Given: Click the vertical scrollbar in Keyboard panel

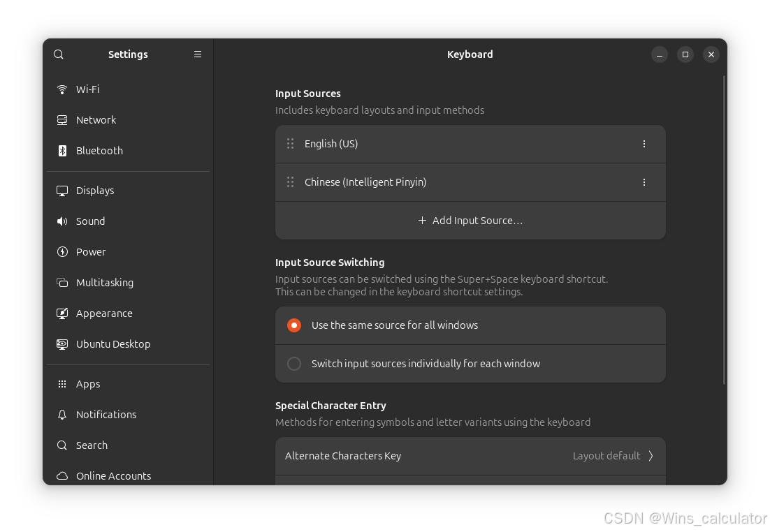Looking at the screenshot, I should [x=724, y=230].
